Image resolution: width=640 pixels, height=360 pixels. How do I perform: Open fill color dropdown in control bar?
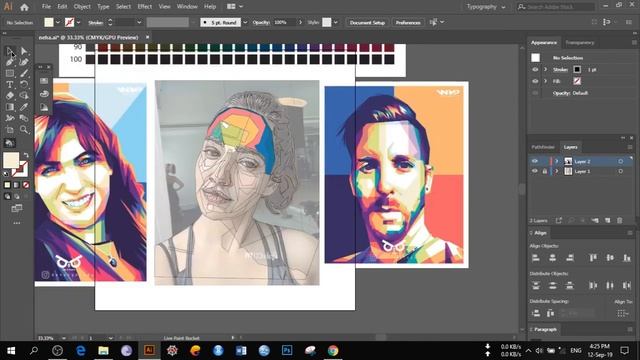point(58,22)
